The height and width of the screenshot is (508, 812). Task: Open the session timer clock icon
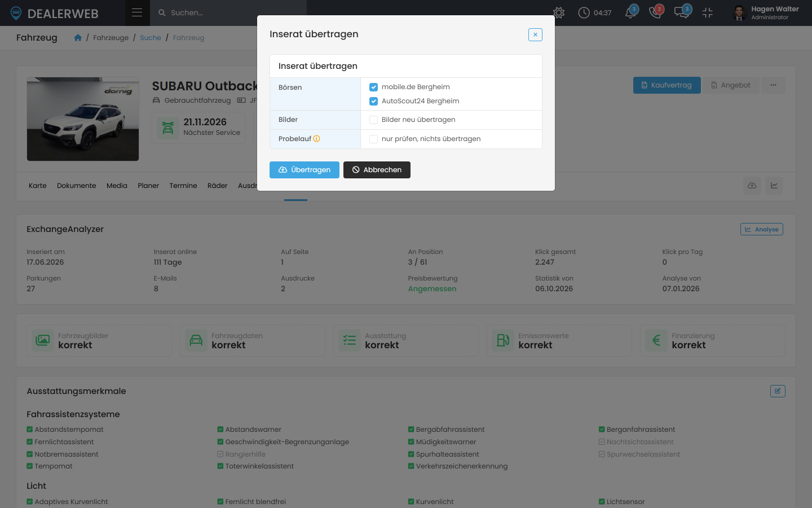point(584,12)
